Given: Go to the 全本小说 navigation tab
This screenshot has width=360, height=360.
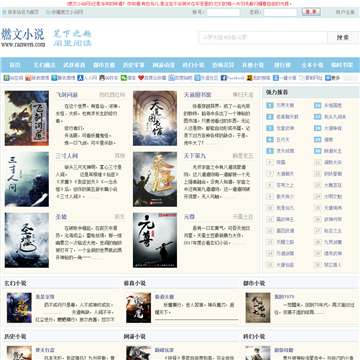Looking at the screenshot, I should [x=312, y=65].
